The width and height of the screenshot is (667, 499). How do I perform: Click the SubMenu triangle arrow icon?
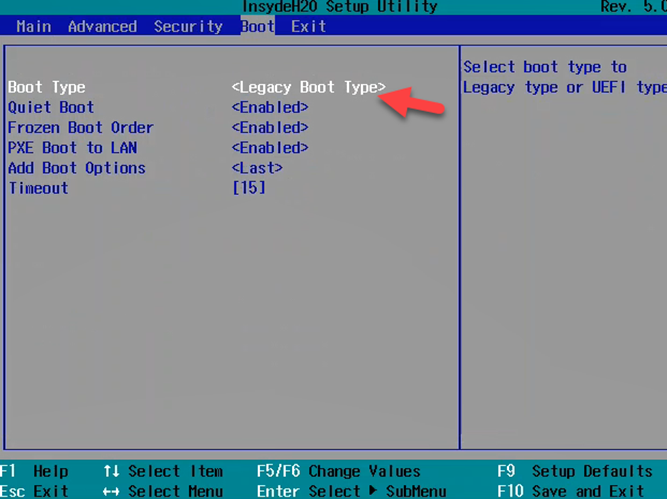[374, 491]
